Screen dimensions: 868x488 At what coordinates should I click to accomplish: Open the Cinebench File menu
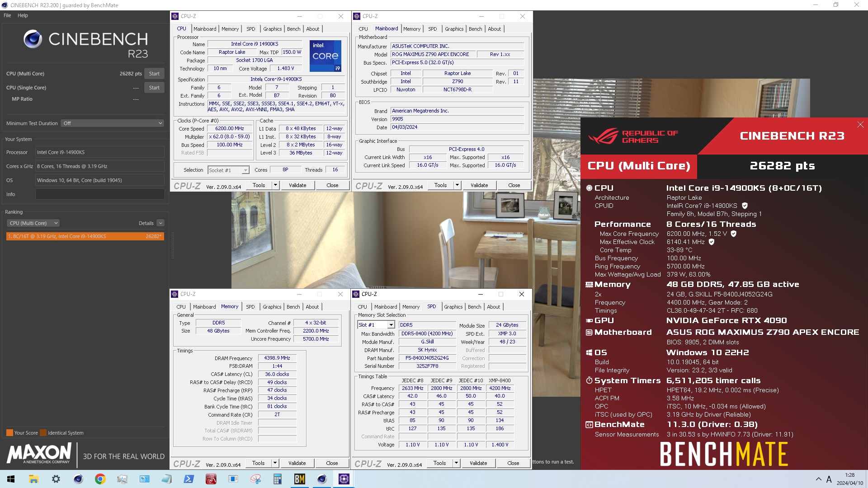point(7,15)
